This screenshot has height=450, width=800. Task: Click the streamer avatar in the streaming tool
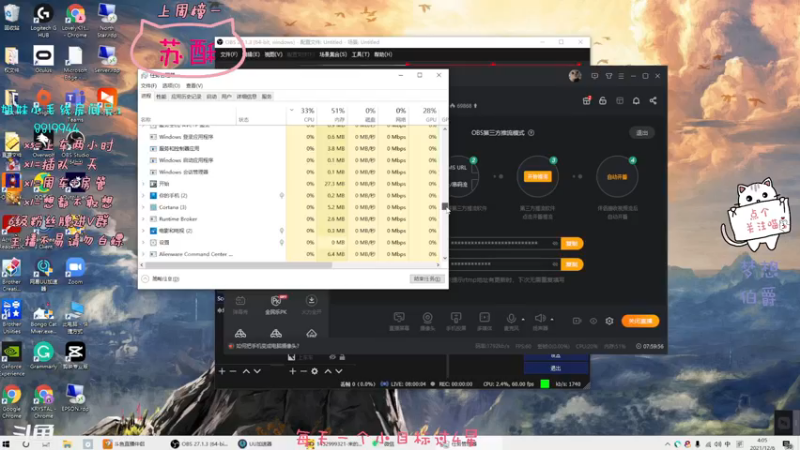point(575,76)
